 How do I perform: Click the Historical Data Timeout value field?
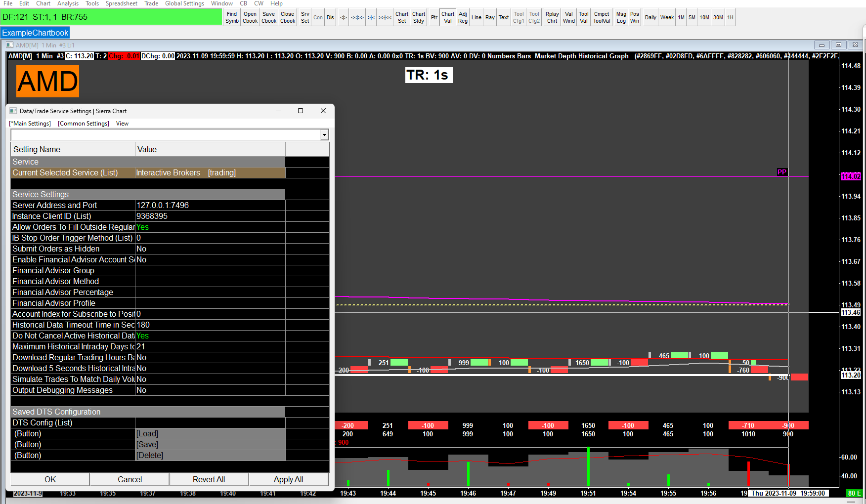[x=210, y=325]
